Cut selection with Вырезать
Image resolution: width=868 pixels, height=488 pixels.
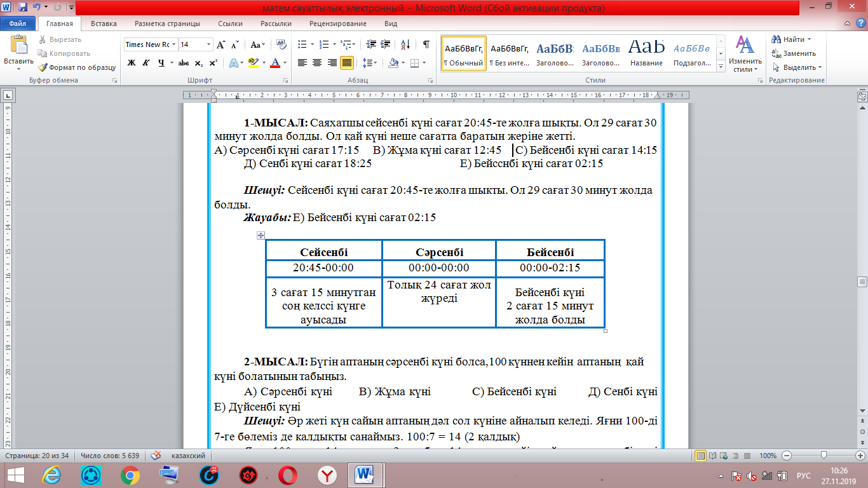click(60, 39)
